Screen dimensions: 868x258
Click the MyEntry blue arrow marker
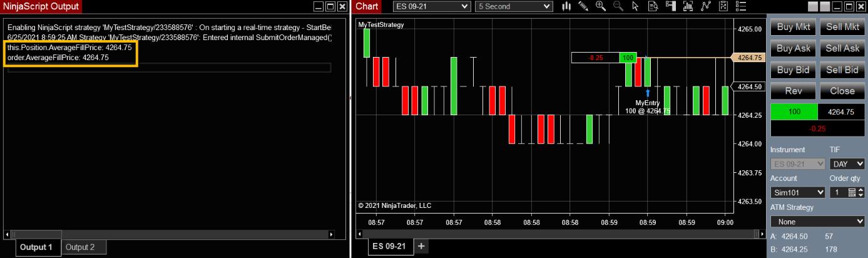(648, 93)
